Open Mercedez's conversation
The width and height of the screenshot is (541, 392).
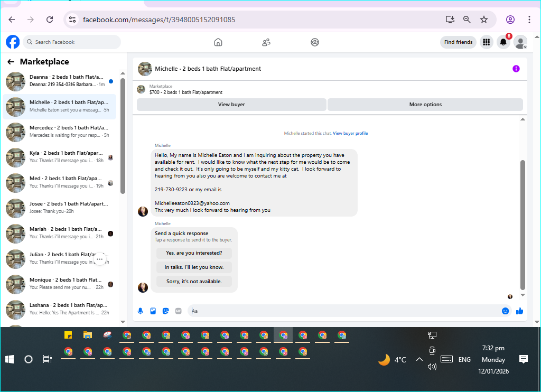pos(59,132)
